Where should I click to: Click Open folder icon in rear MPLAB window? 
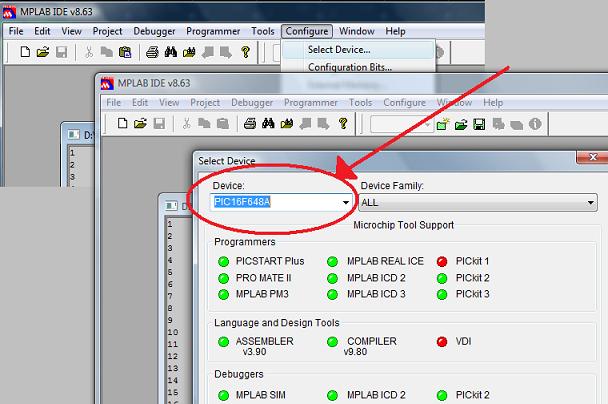[43, 52]
